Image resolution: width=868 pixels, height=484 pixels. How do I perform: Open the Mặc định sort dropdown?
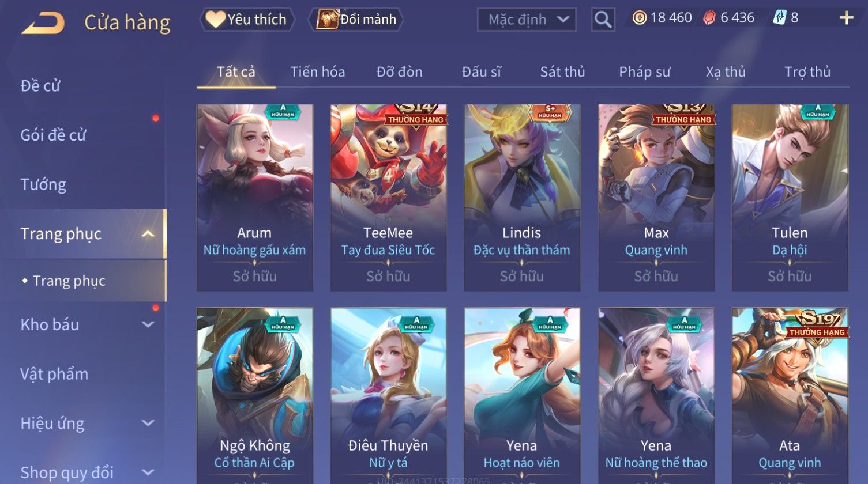(x=527, y=20)
